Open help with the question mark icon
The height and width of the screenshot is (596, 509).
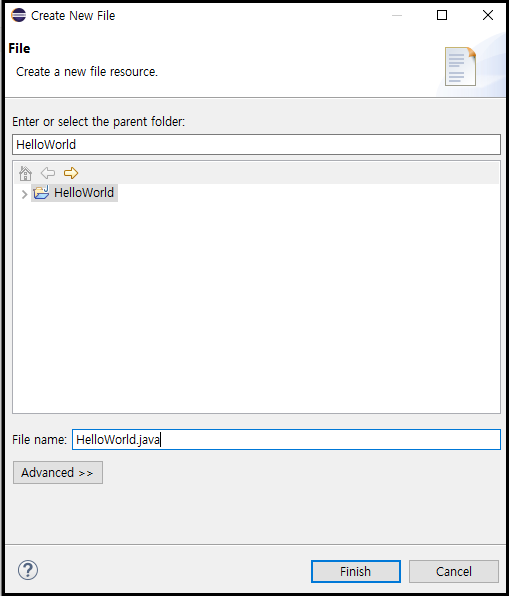click(x=28, y=570)
